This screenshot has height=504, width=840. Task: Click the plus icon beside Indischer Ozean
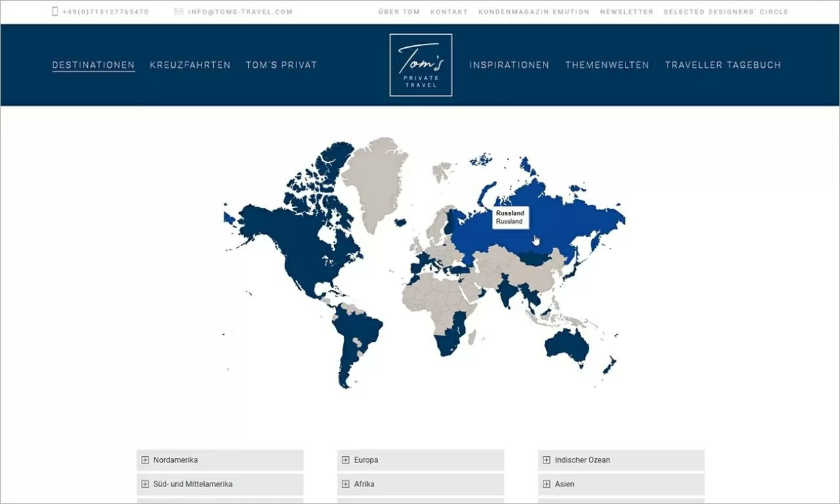click(547, 460)
